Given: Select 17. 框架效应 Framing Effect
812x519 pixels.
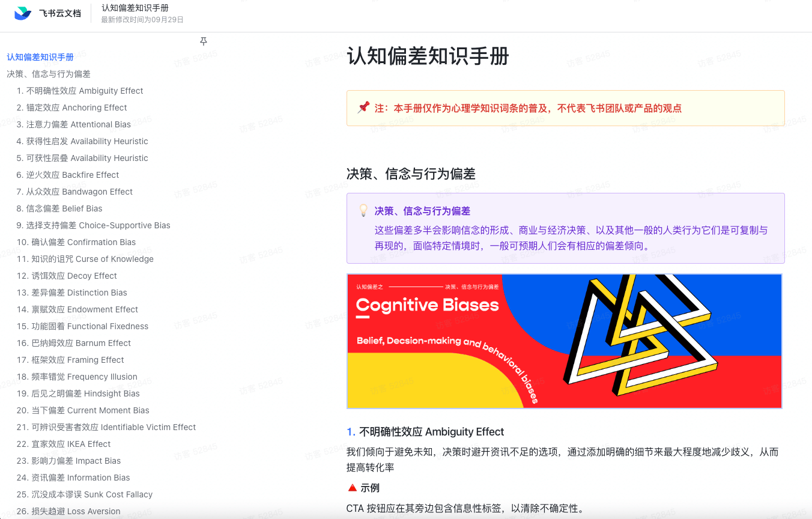Looking at the screenshot, I should pos(70,360).
